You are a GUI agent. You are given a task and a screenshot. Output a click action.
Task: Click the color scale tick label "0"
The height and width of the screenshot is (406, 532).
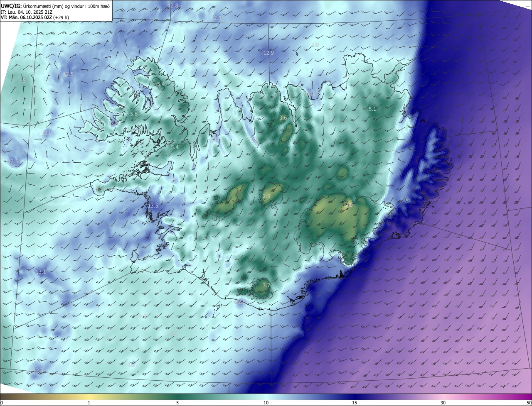coord(2,403)
